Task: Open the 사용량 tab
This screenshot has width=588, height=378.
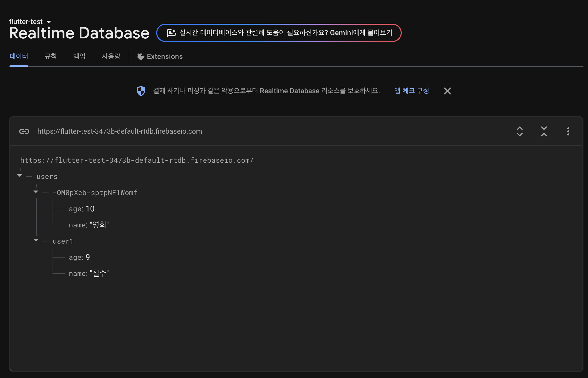Action: (x=111, y=56)
